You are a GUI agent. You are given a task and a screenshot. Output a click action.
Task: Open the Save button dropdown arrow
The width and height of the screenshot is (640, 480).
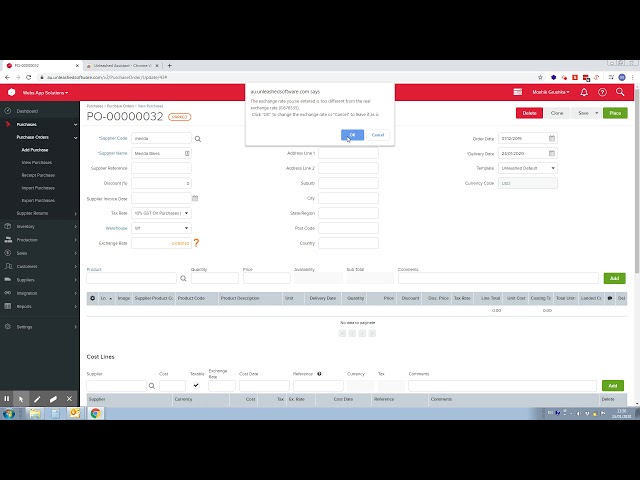click(597, 113)
